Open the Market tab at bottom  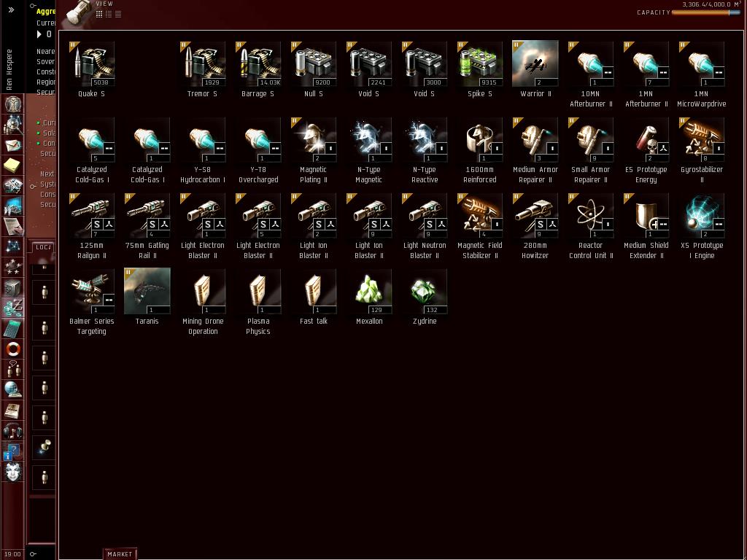120,554
